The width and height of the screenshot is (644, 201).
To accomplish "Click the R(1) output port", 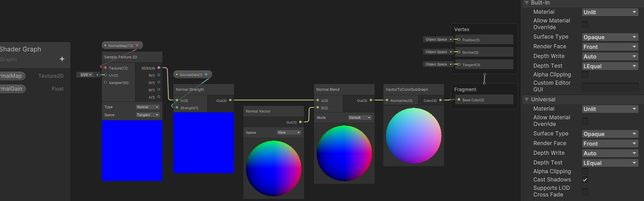I will [x=159, y=75].
